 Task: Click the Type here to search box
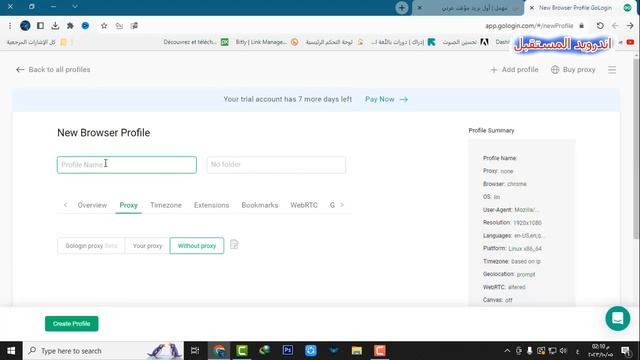[x=104, y=351]
